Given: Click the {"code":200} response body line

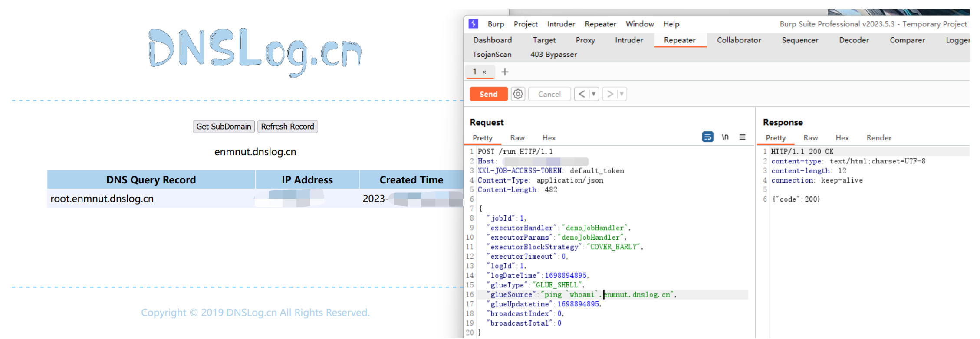Looking at the screenshot, I should (796, 199).
